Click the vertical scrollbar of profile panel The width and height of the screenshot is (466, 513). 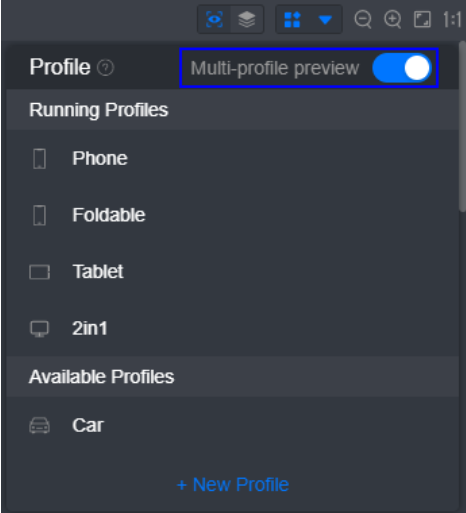462,127
